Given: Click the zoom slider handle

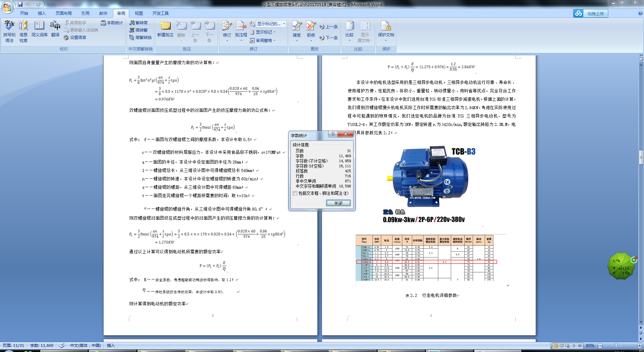Looking at the screenshot, I should point(616,346).
